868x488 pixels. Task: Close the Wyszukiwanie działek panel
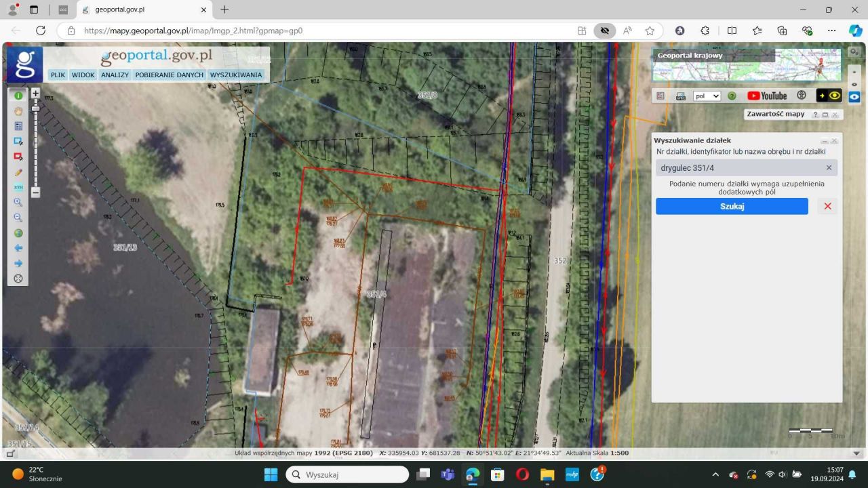(834, 141)
